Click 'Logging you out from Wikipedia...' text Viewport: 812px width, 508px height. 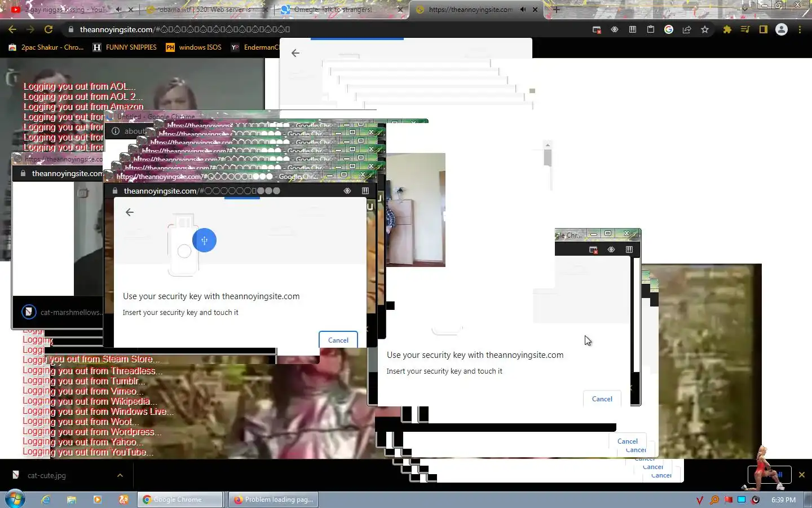[90, 401]
